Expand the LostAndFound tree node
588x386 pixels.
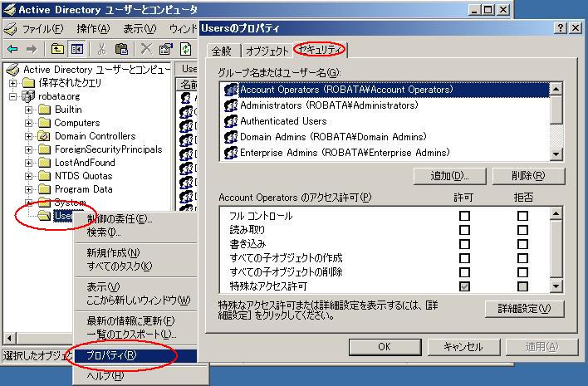[28, 163]
